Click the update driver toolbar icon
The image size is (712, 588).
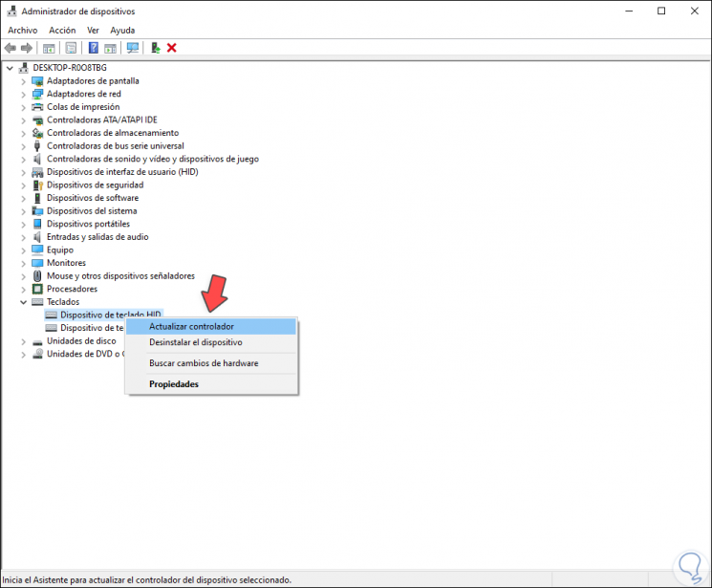coord(155,48)
